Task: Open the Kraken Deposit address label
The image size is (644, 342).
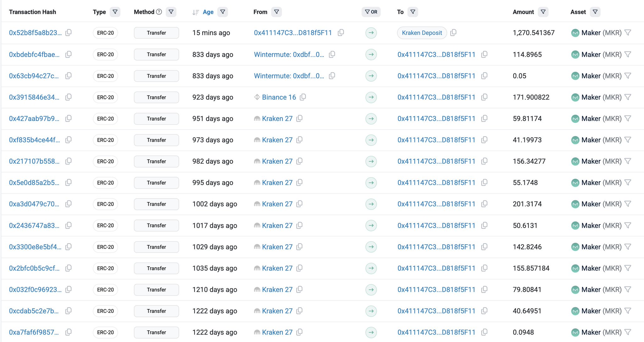Action: tap(422, 33)
